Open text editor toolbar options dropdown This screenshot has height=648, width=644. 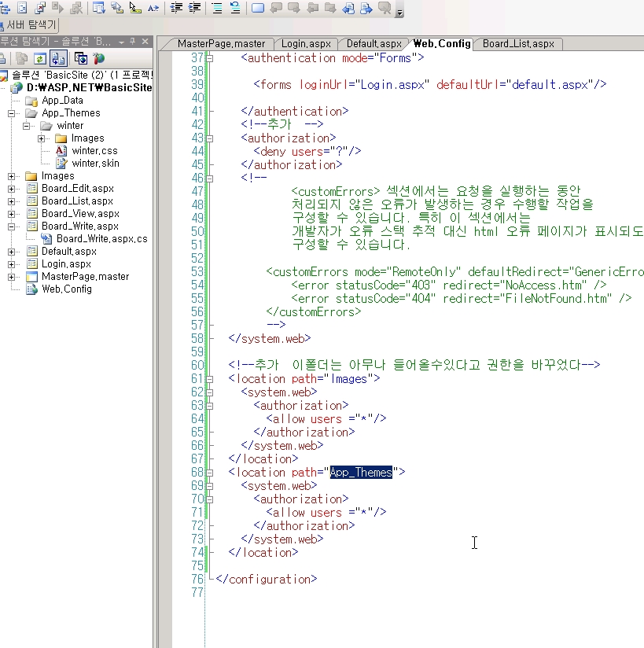[x=399, y=13]
